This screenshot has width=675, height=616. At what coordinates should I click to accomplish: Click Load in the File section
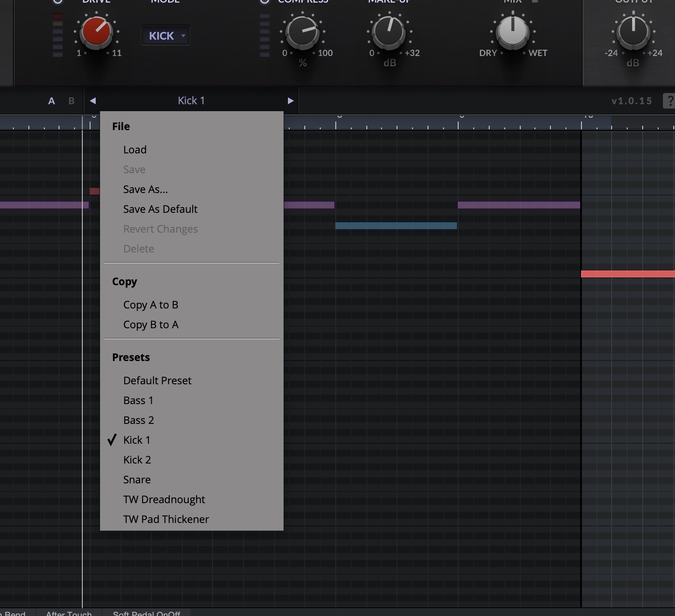tap(135, 149)
